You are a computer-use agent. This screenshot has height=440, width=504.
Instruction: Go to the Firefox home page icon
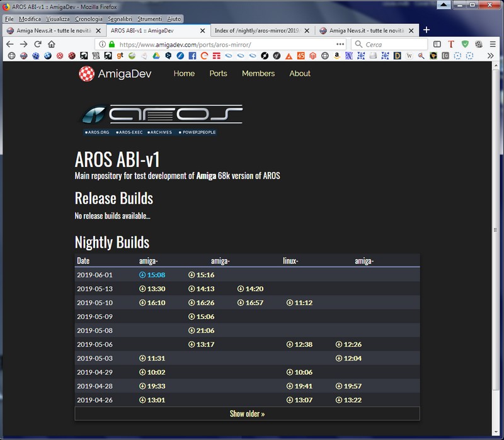pos(52,44)
